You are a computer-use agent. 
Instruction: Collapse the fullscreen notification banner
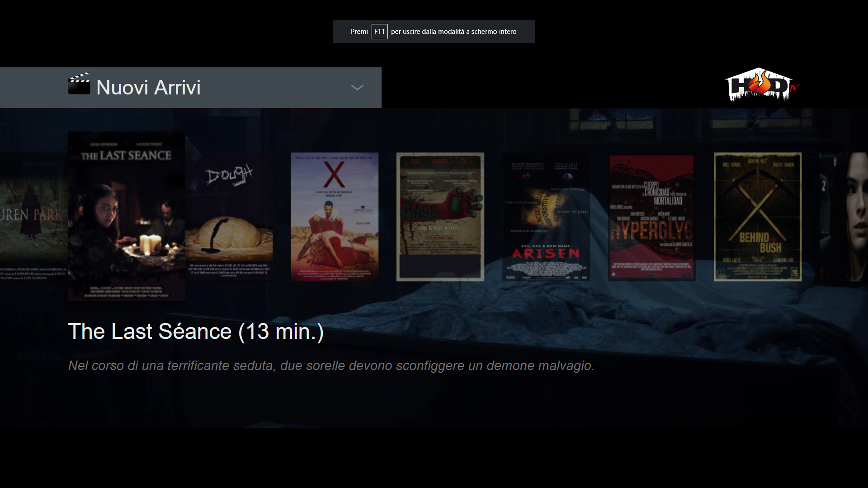pos(434,32)
